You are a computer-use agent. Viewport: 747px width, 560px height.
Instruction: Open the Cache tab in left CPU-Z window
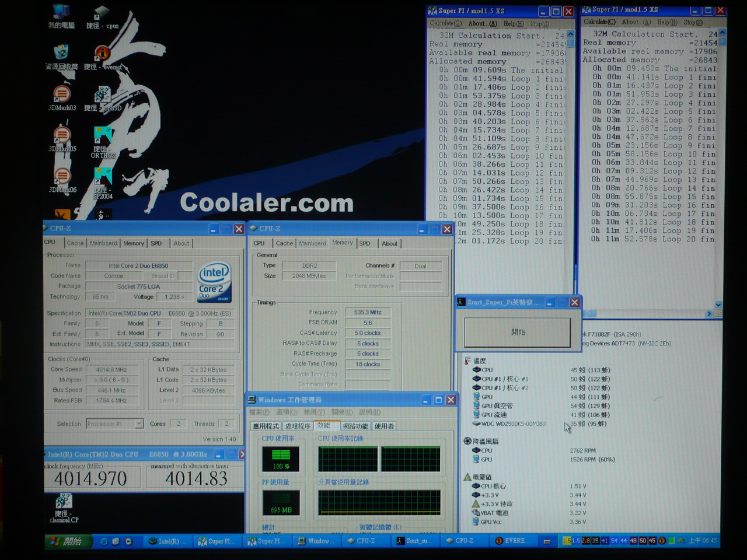pyautogui.click(x=75, y=243)
